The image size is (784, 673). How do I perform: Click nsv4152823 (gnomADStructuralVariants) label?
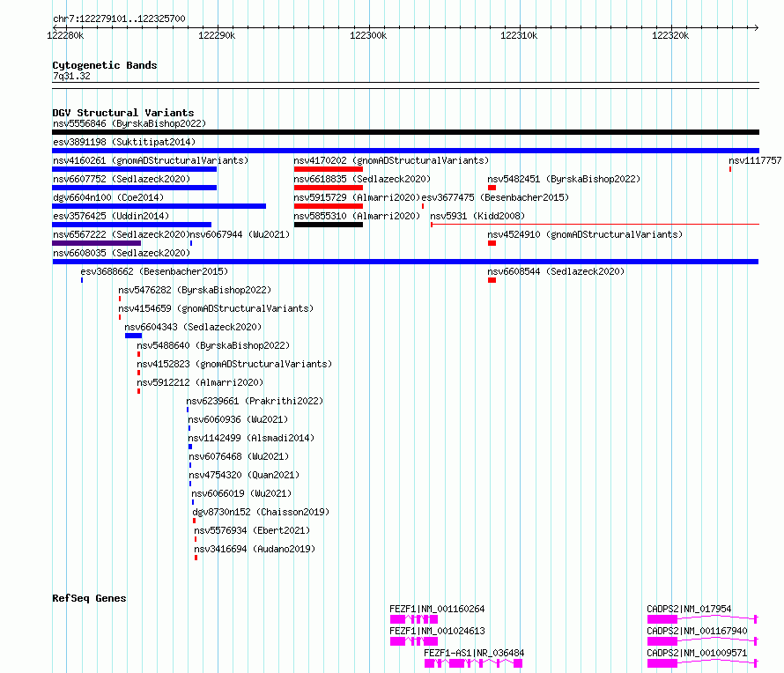pos(234,364)
